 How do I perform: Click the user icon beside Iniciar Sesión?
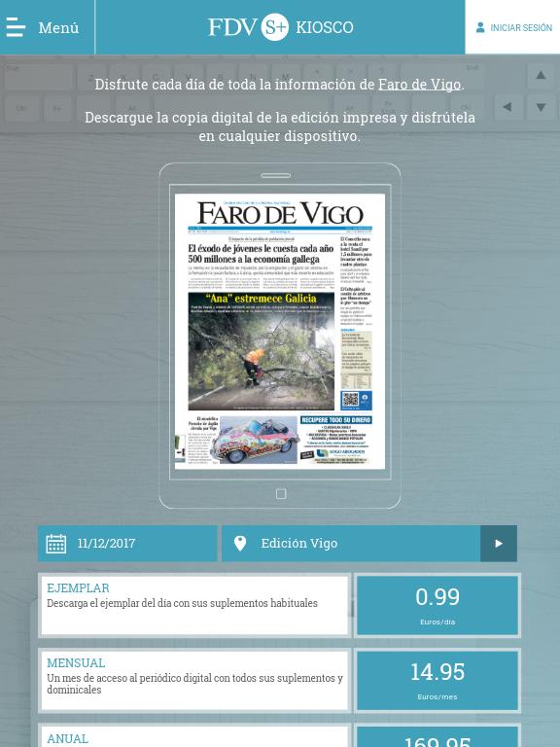click(x=480, y=27)
